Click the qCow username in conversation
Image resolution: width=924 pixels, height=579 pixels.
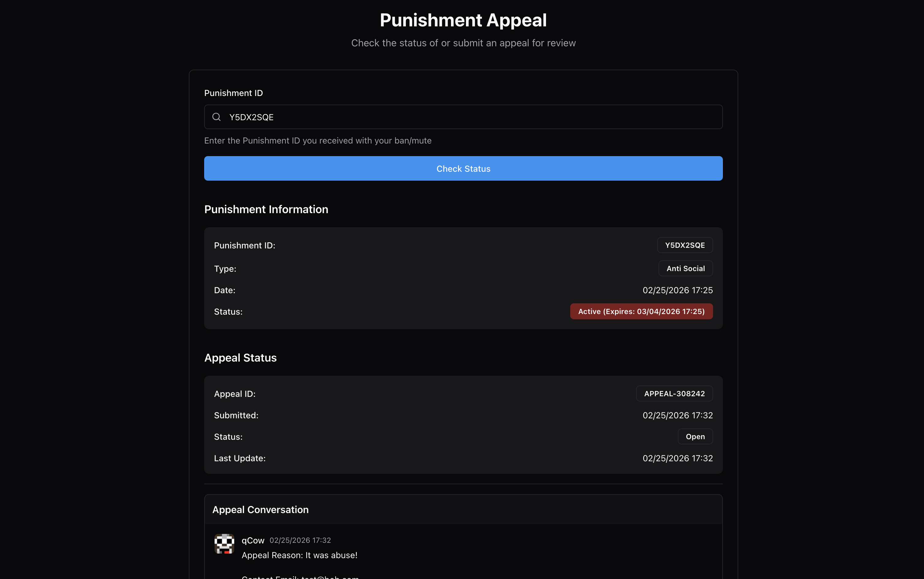(253, 540)
